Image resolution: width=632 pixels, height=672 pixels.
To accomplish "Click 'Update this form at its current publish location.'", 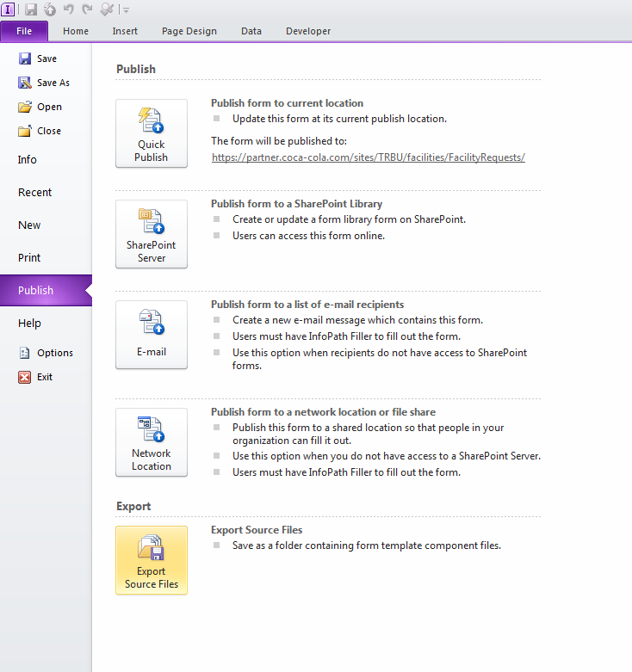I will (x=339, y=119).
